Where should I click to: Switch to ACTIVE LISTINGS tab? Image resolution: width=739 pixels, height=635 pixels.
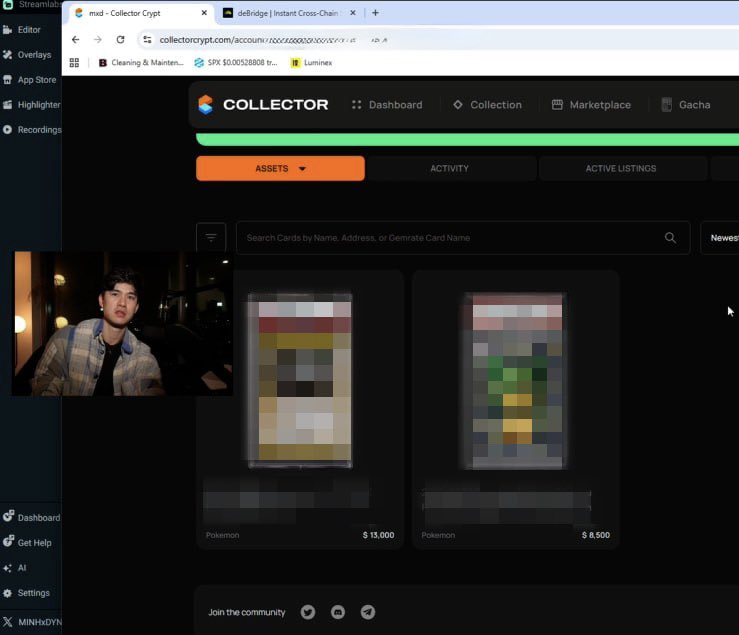click(x=621, y=168)
